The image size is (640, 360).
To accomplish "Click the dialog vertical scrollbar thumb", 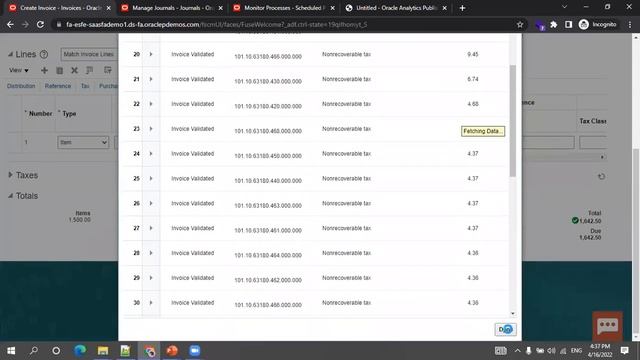I will [x=513, y=121].
